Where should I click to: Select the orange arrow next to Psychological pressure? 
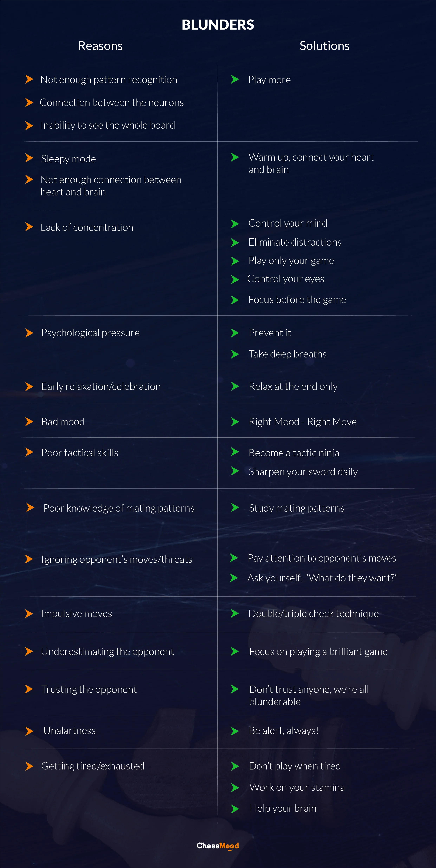29,333
